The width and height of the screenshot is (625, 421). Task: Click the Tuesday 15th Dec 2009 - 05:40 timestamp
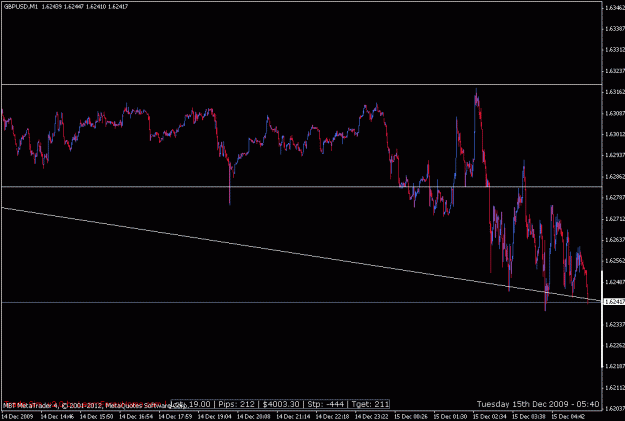pos(538,404)
